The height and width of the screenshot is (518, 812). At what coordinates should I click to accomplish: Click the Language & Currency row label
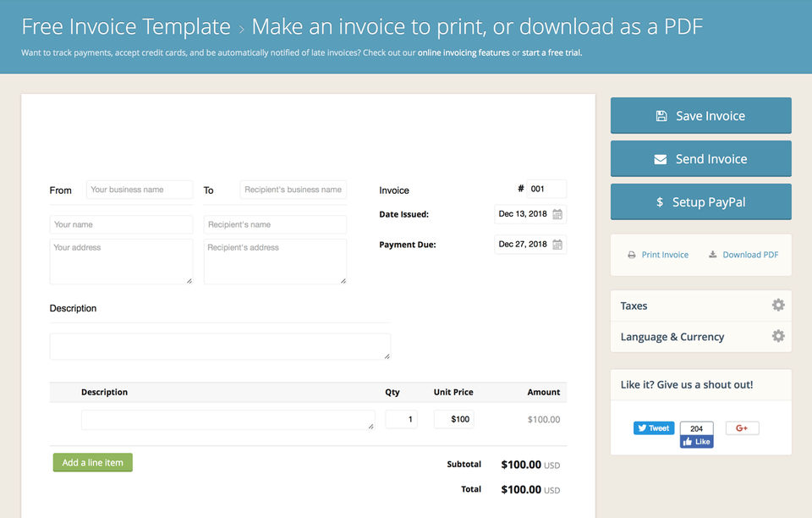[672, 337]
